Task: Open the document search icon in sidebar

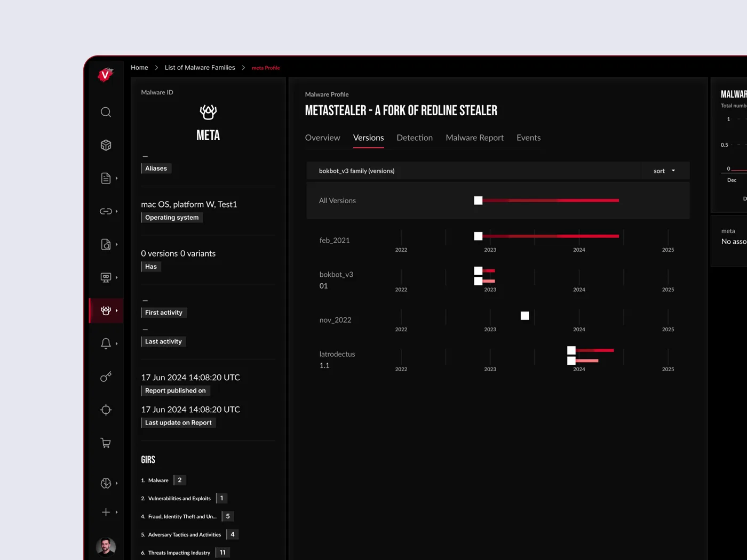Action: click(x=106, y=244)
